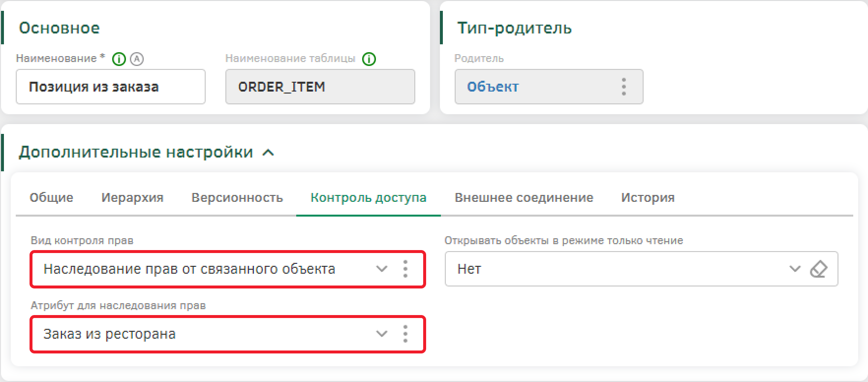Switch to the Иерархия tab
Viewport: 868px width, 382px height.
132,198
